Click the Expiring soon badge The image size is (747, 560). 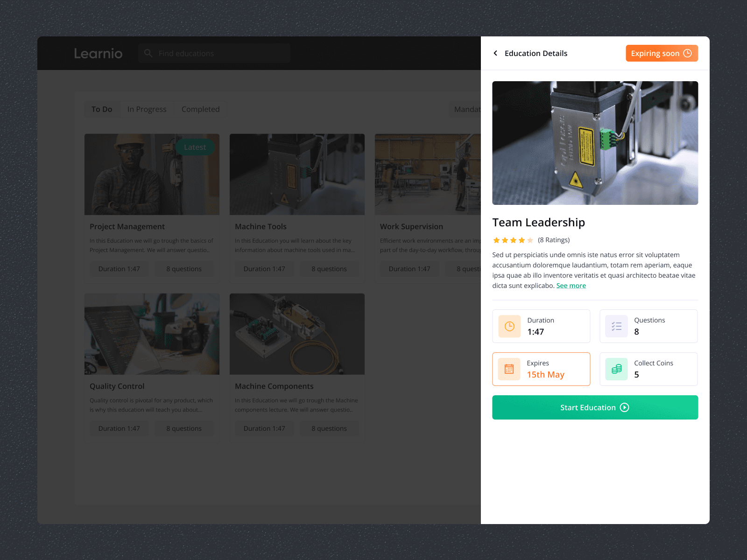pyautogui.click(x=662, y=53)
